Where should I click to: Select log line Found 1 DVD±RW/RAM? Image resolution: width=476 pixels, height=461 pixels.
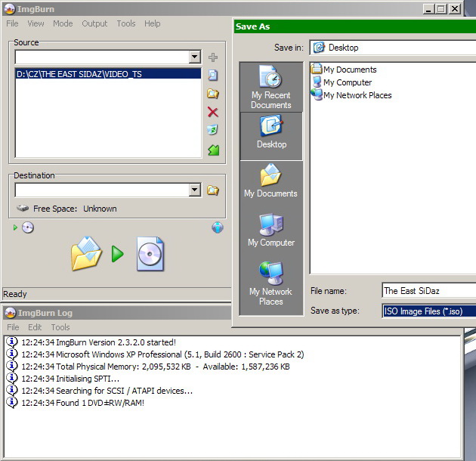[82, 403]
